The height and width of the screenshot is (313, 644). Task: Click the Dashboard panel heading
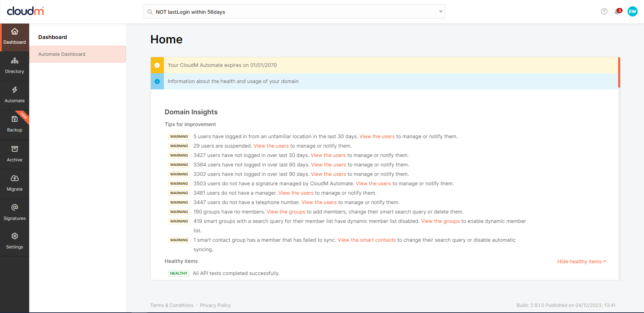(53, 37)
